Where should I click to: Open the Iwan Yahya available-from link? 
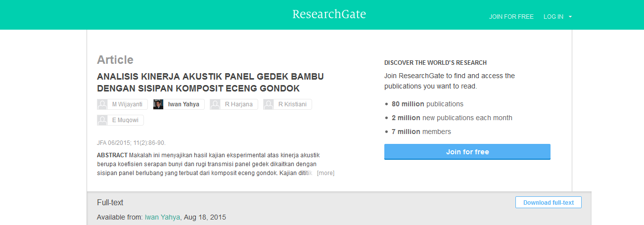(x=163, y=217)
